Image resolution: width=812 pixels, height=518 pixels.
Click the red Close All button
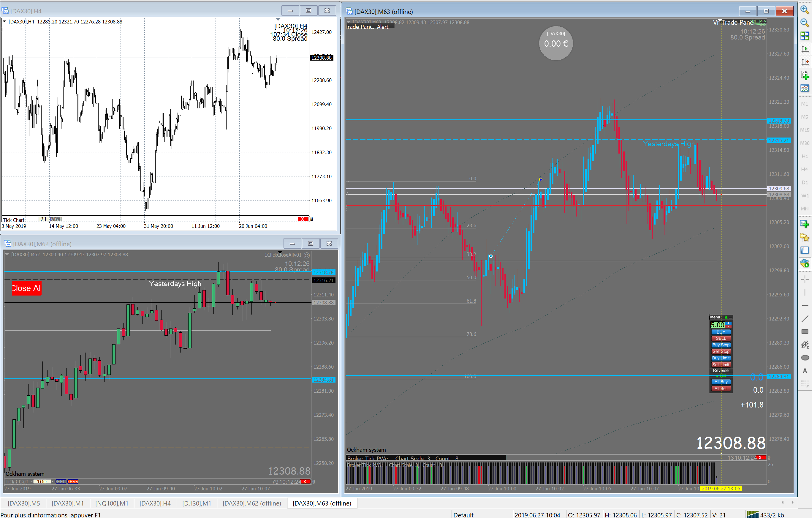26,288
